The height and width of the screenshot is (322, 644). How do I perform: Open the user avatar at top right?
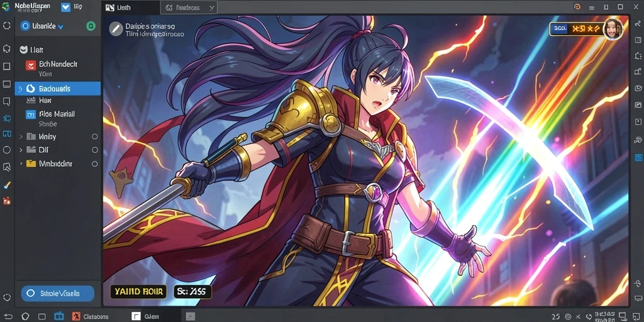pos(613,29)
